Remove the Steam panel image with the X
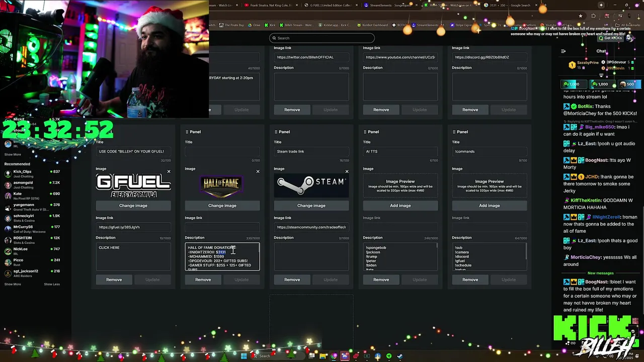644x362 pixels. 347,171
